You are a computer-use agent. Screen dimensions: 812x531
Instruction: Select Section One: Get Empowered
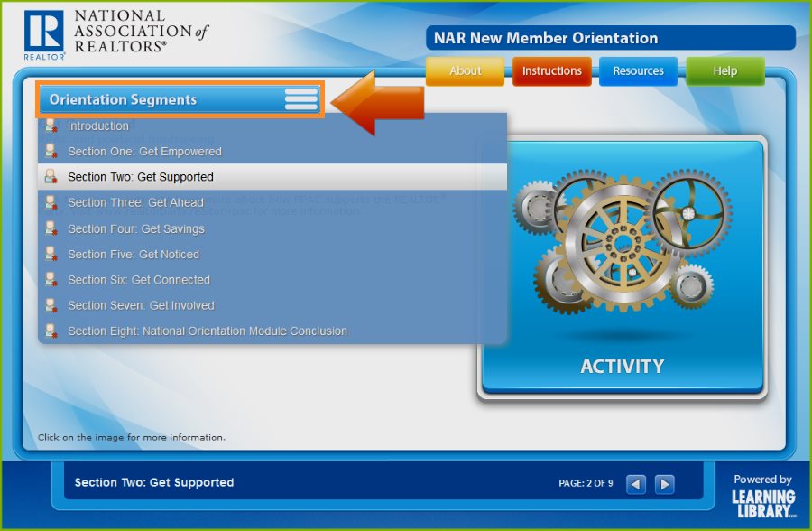144,152
